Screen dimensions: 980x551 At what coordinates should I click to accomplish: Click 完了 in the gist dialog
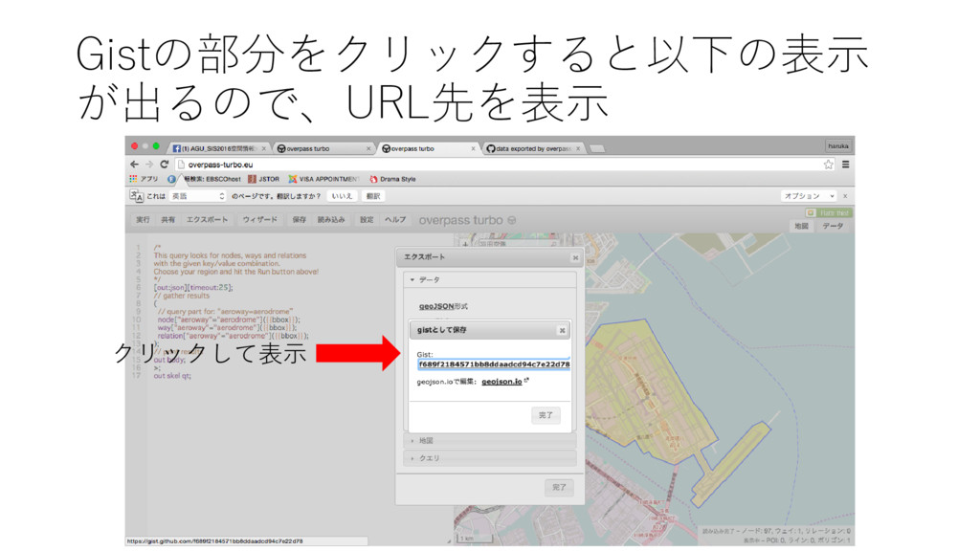click(546, 415)
